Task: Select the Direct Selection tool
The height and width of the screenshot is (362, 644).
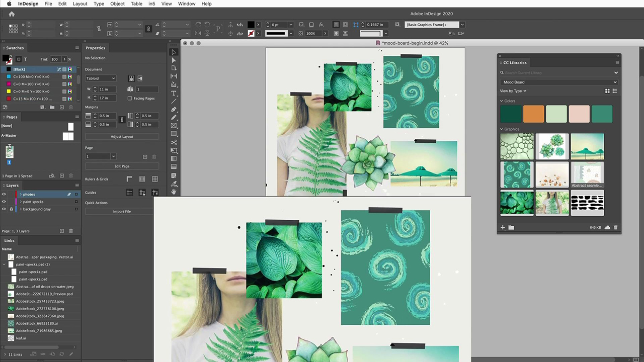Action: 174,60
